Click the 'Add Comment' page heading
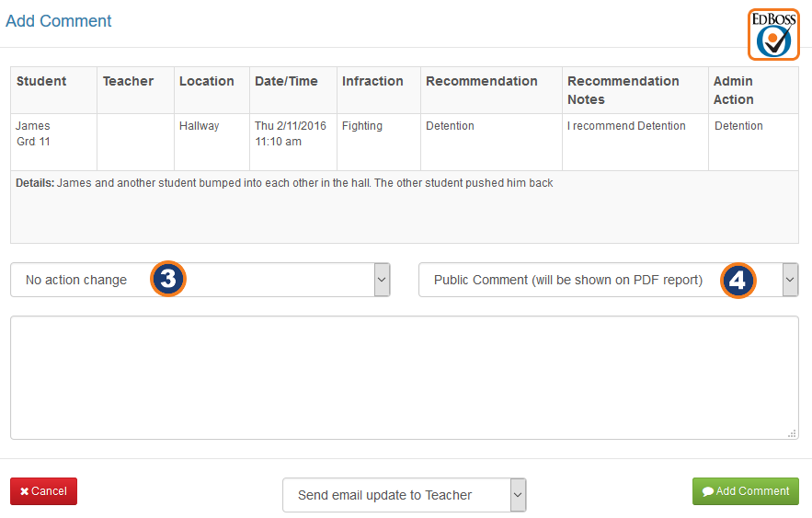Screen dimensions: 812x518 tap(59, 21)
